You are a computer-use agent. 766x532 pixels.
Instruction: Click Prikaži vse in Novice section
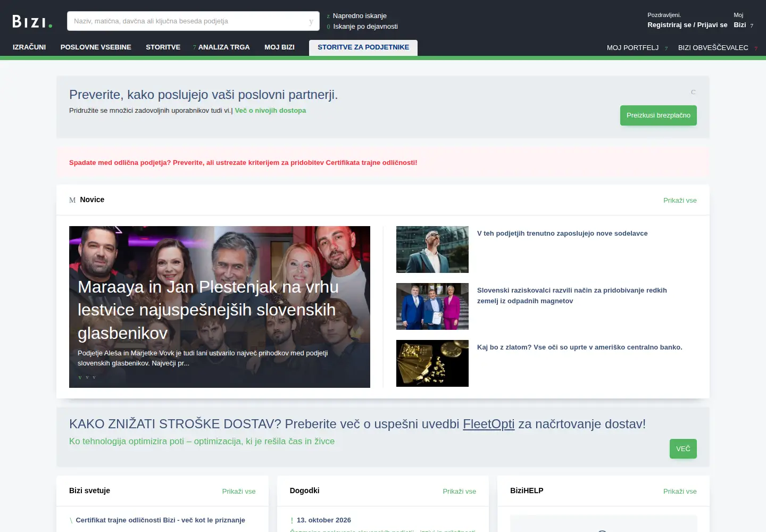(680, 201)
